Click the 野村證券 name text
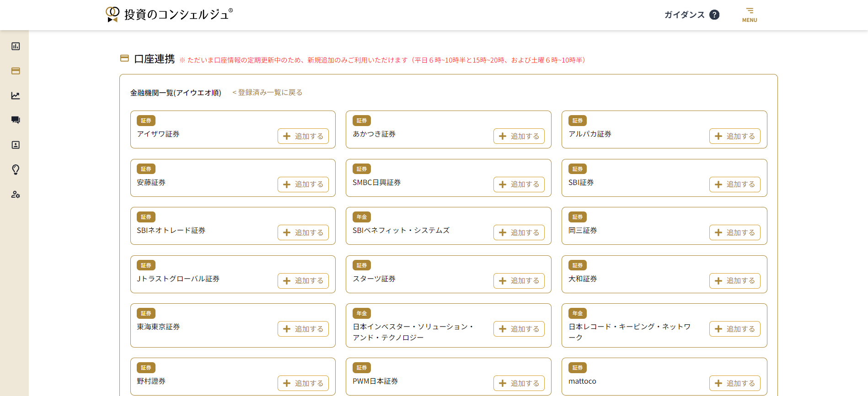This screenshot has height=396, width=868. 151,381
